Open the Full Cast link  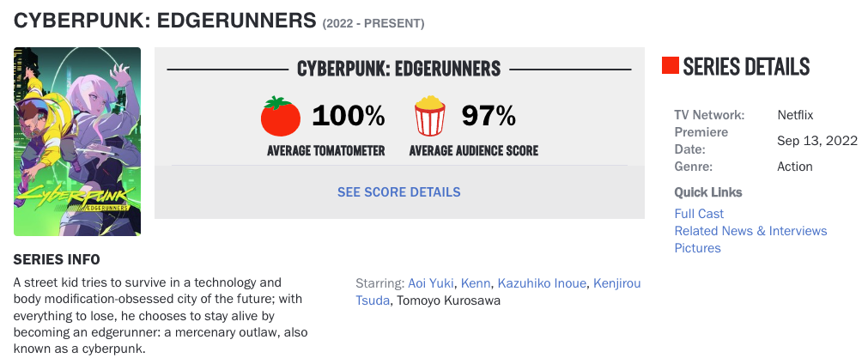(x=699, y=214)
